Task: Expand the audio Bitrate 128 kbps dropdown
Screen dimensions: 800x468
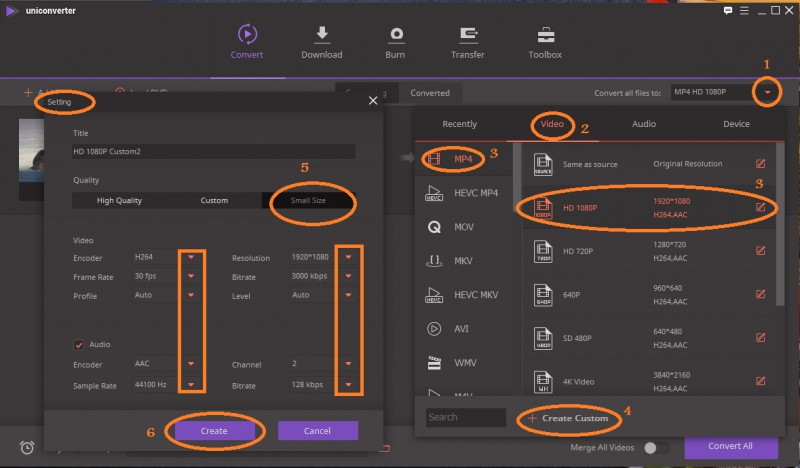Action: click(348, 384)
